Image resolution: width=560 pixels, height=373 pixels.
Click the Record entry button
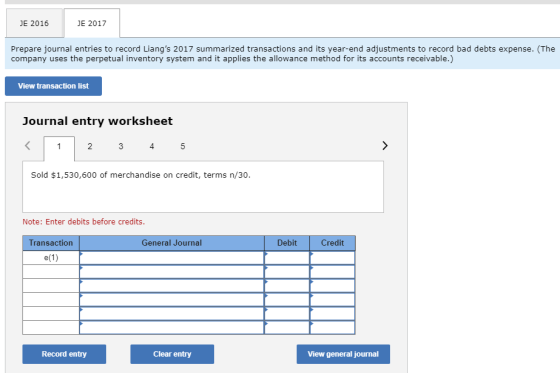pyautogui.click(x=64, y=354)
